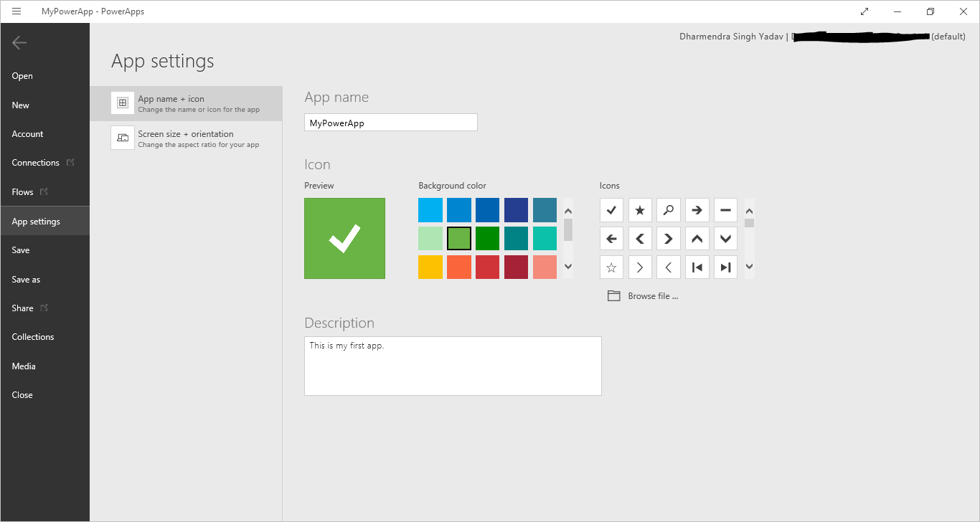Screen dimensions: 980x522
Task: Click into the Description text box
Action: coord(453,366)
